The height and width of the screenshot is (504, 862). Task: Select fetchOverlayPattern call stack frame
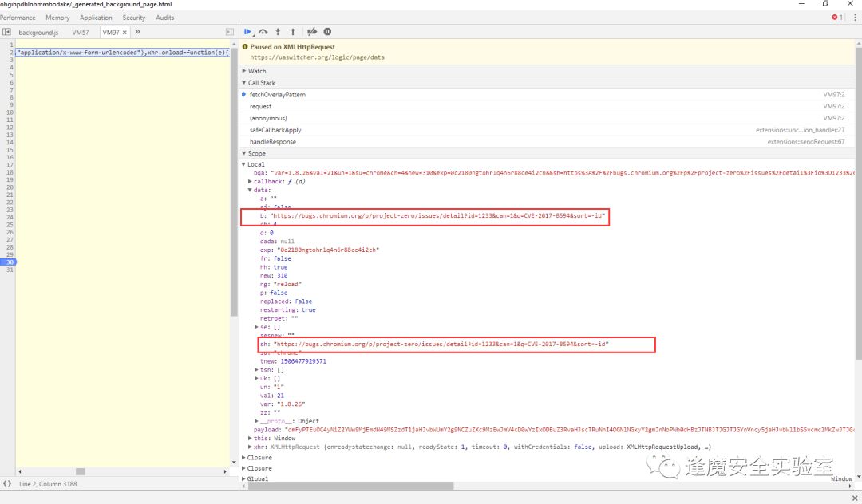(x=548, y=94)
